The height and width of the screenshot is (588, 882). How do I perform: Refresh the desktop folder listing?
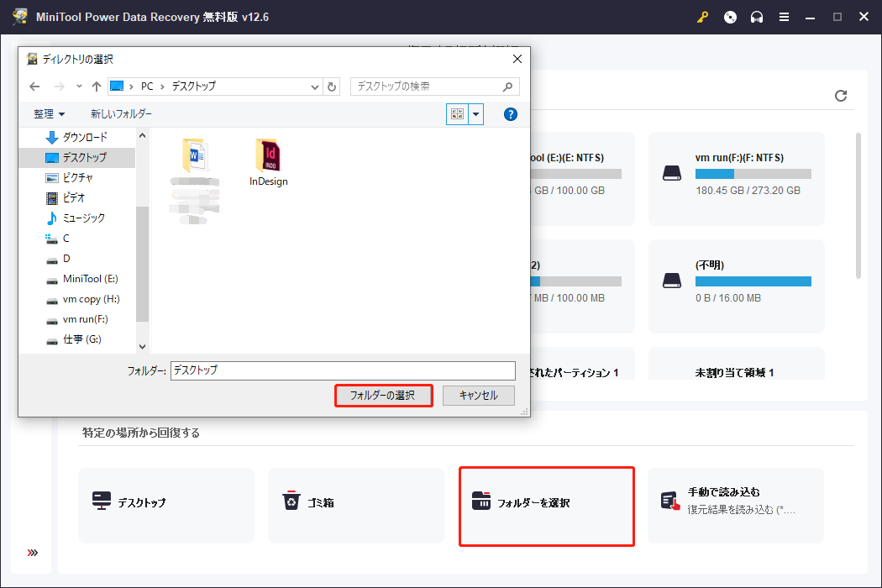(x=332, y=87)
